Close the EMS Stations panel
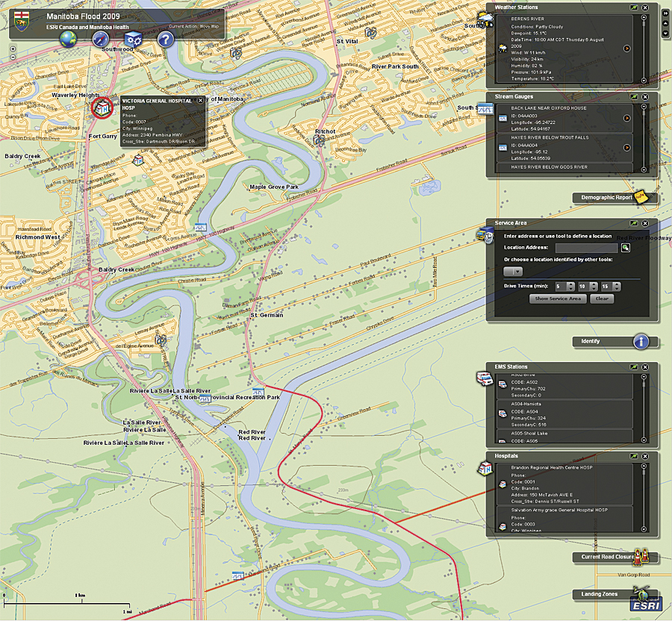The height and width of the screenshot is (621, 672). (x=645, y=367)
